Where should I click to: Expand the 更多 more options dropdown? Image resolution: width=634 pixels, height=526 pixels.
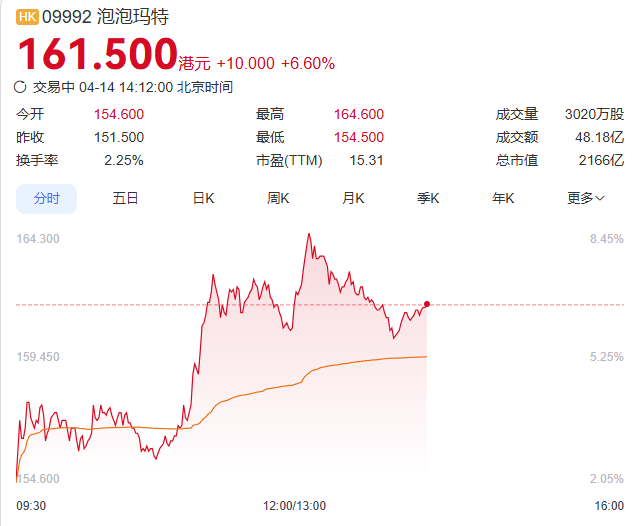(x=585, y=198)
